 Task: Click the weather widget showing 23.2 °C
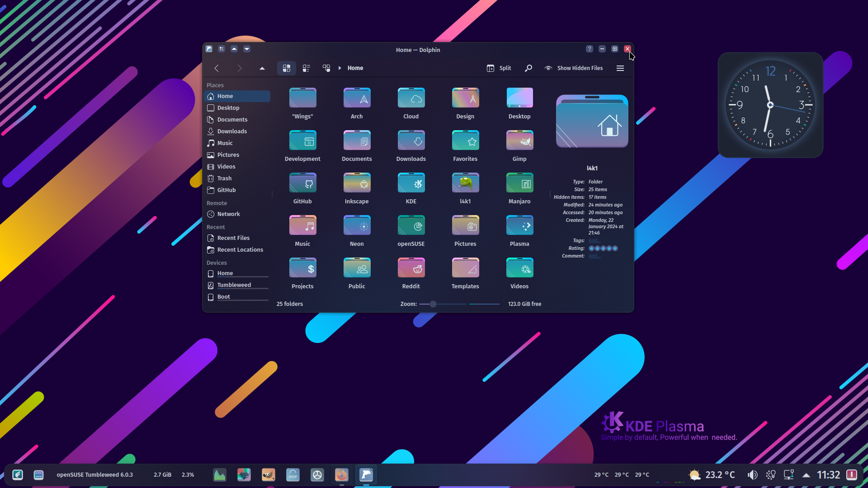tap(712, 475)
